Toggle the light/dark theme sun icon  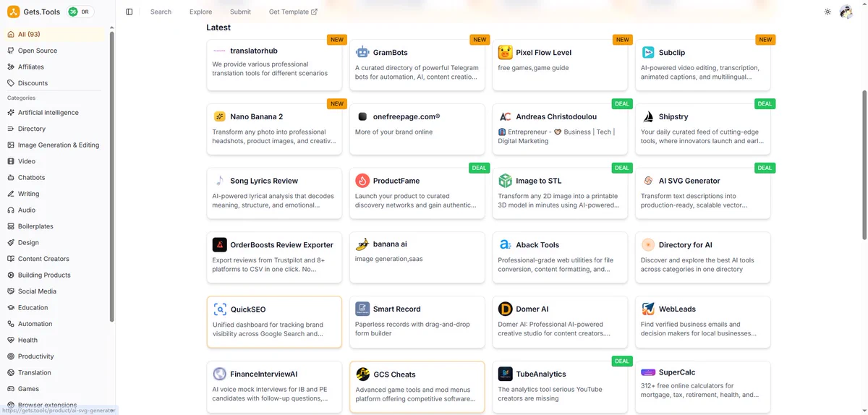[x=828, y=12]
